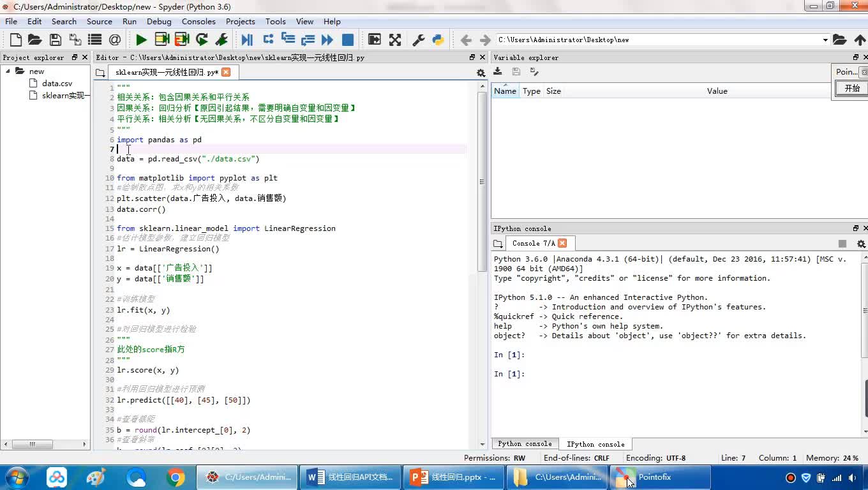Click the Python path manager icon

point(438,40)
